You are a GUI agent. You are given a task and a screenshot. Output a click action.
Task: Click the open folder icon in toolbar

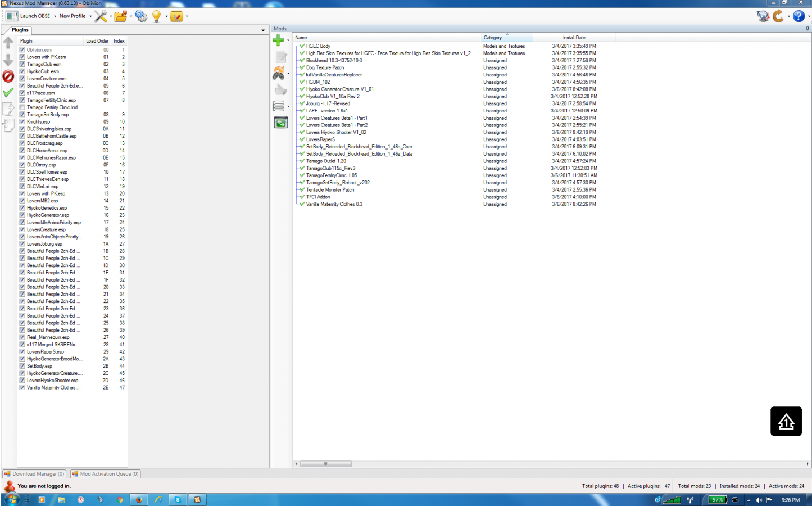click(120, 16)
